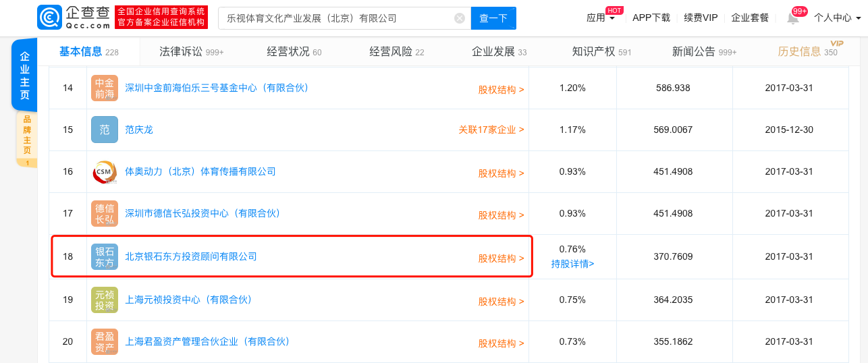Click the 查一下 search button
This screenshot has width=868, height=363.
[x=493, y=18]
